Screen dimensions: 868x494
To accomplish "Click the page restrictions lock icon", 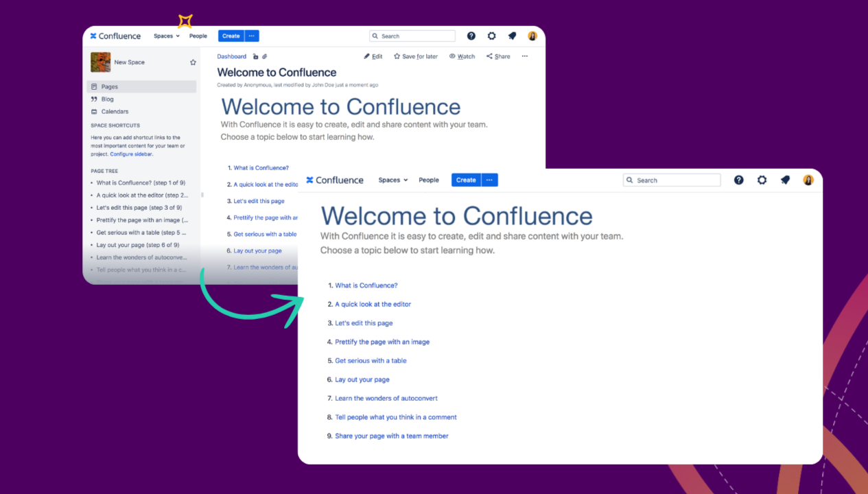I will click(255, 56).
